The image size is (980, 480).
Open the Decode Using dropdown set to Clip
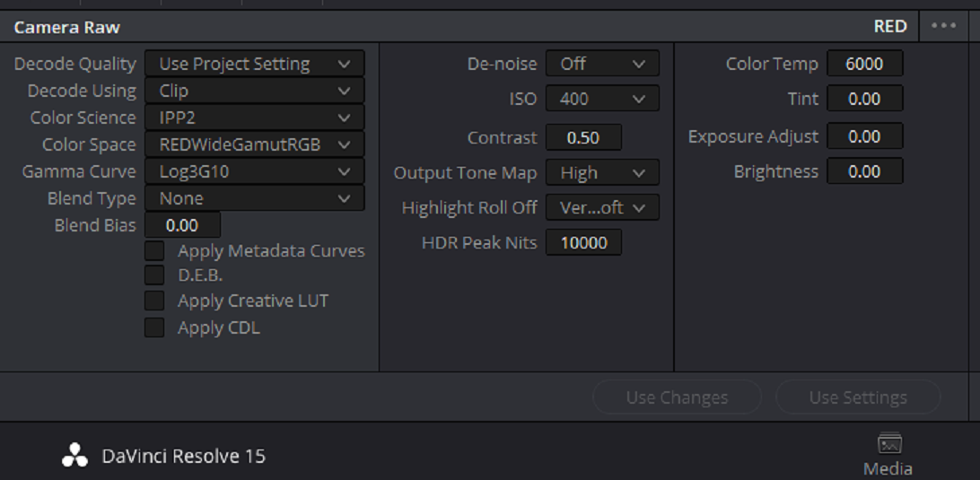tap(254, 91)
